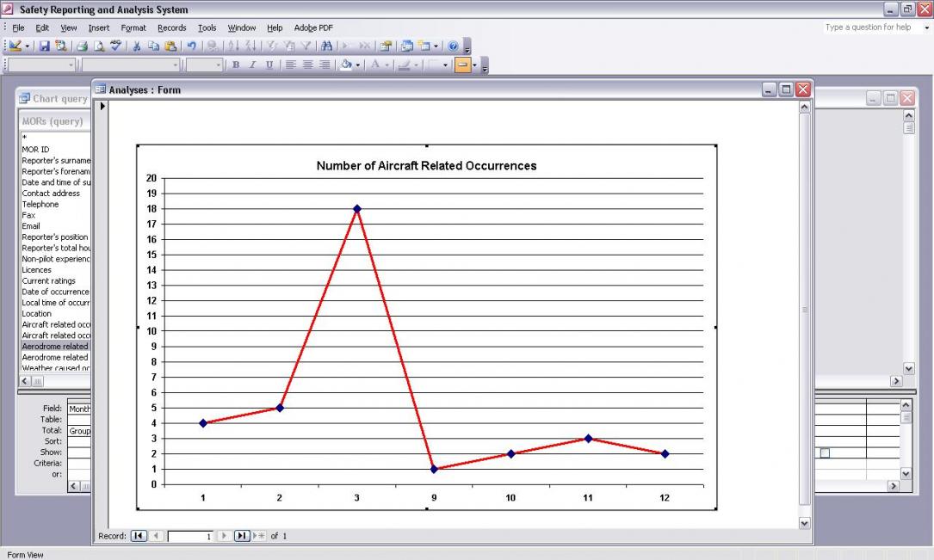Click the record selector arrow in Analyses form
The width and height of the screenshot is (934, 560).
tap(102, 106)
